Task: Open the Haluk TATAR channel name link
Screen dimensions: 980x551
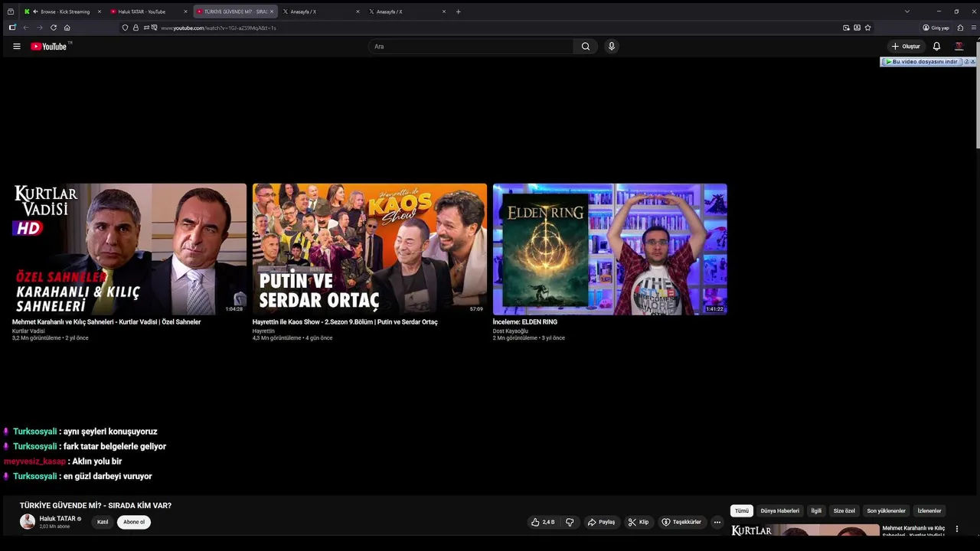Action: (57, 519)
